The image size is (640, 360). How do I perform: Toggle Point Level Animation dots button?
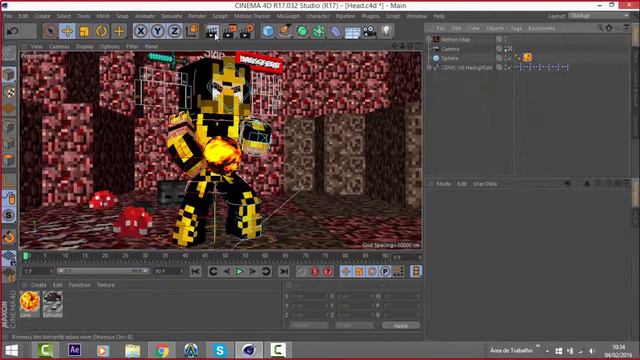coord(398,271)
